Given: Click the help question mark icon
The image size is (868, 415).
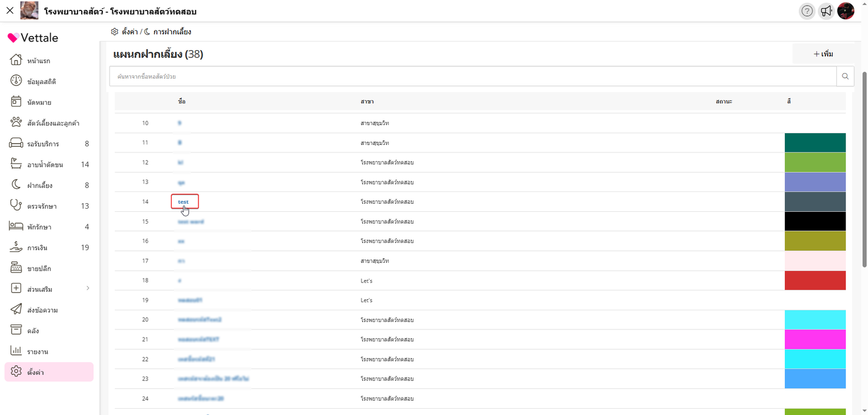Looking at the screenshot, I should 807,11.
